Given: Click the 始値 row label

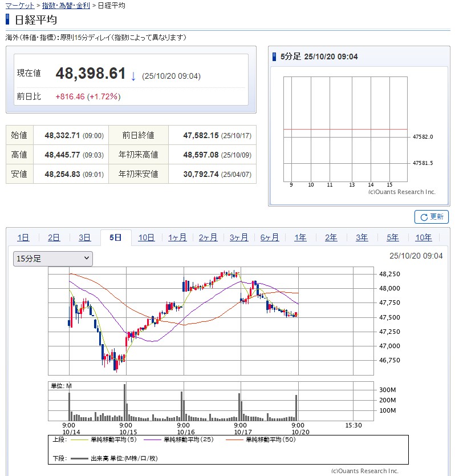Looking at the screenshot, I should [x=19, y=135].
